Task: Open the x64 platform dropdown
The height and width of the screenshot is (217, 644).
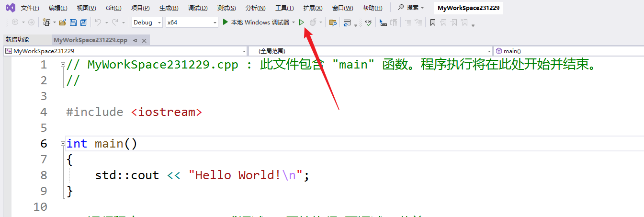Action: click(192, 22)
